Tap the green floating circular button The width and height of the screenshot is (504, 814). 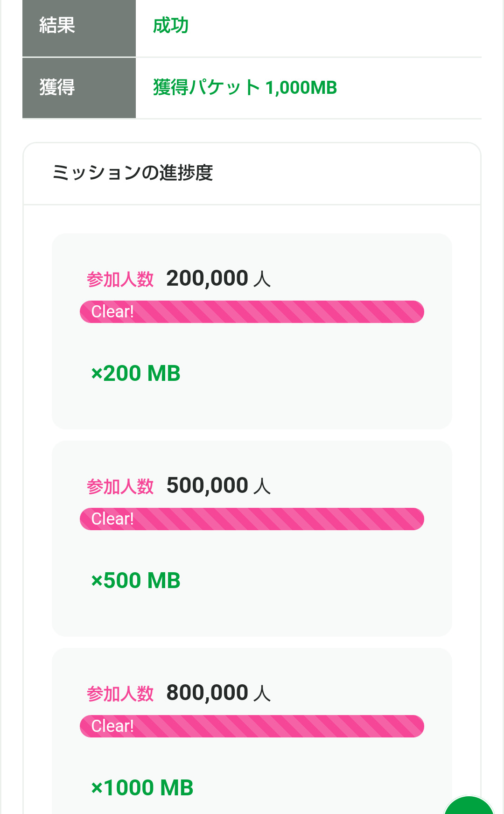pyautogui.click(x=469, y=807)
